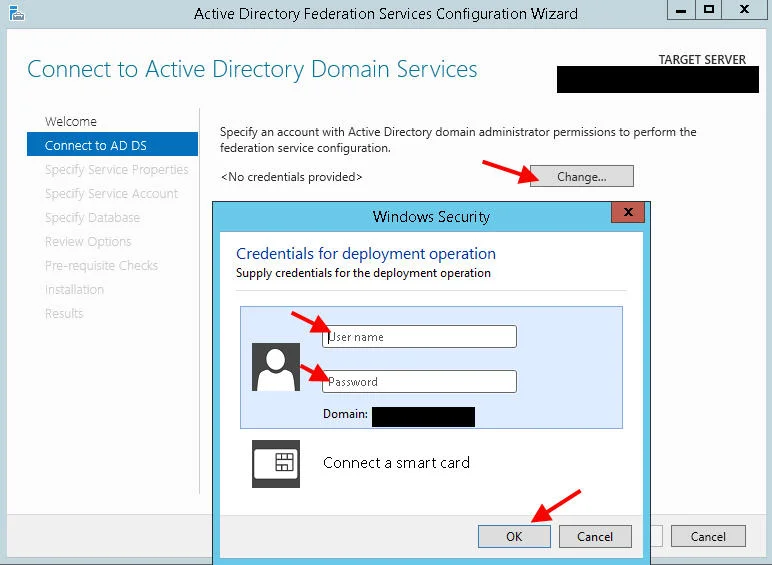Minimize the Configuration Wizard window
Viewport: 772px width, 565px height.
[681, 10]
